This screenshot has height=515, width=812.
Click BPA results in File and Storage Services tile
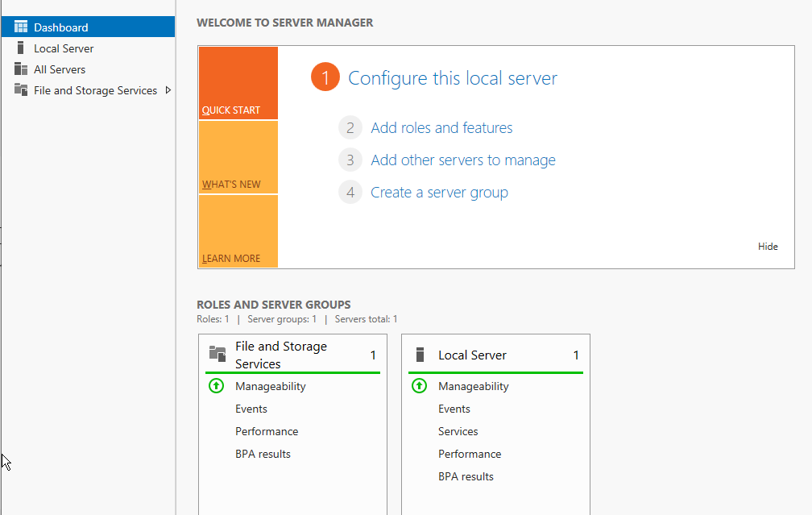pyautogui.click(x=263, y=454)
